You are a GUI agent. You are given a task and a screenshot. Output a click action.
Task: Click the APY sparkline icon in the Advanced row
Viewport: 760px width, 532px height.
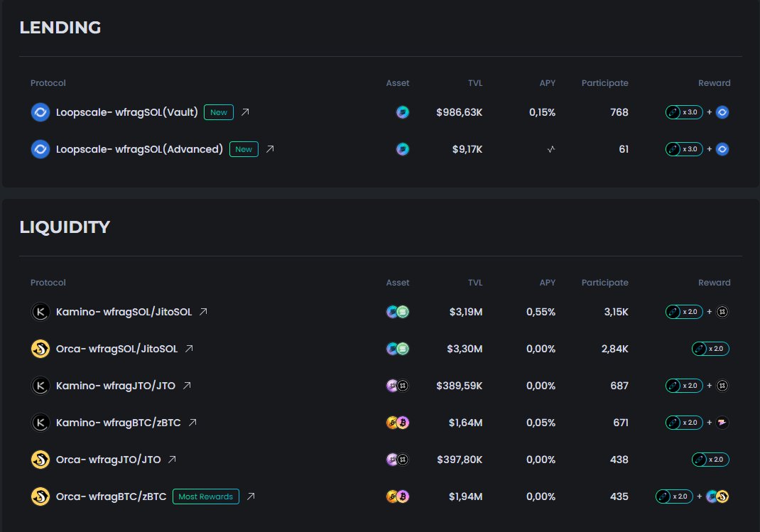(x=551, y=149)
